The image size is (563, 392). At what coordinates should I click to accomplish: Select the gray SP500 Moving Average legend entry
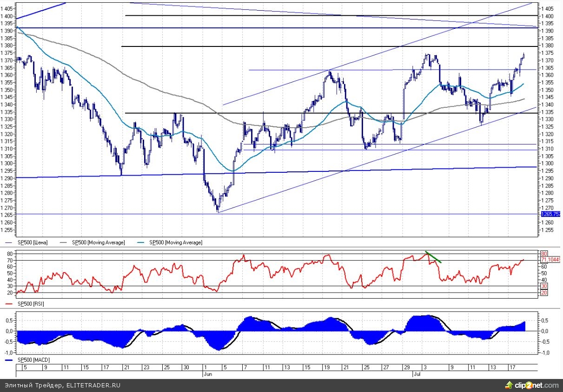(x=98, y=242)
